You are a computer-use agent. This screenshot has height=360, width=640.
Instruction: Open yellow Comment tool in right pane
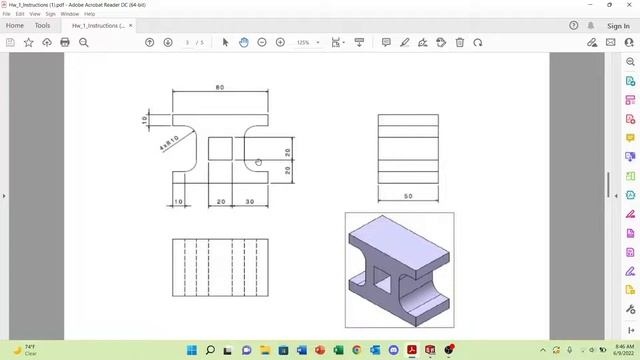tap(630, 138)
